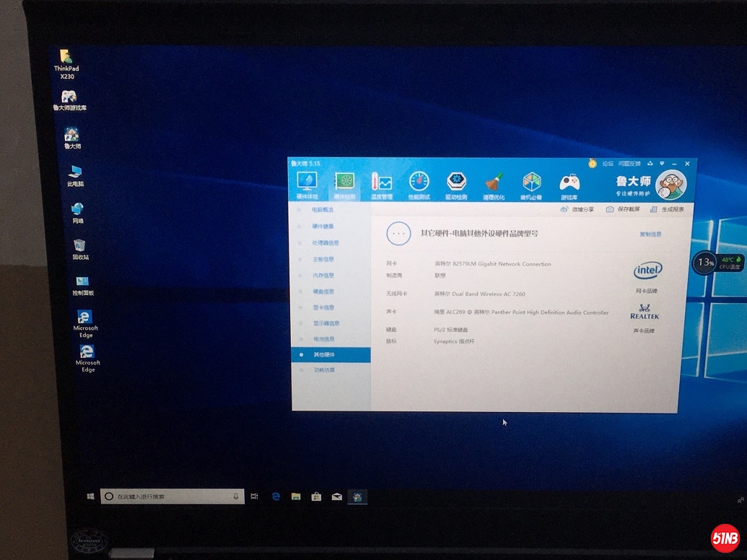Share via 微博分享 Weibo button
Screen dimensions: 747x560
point(577,209)
